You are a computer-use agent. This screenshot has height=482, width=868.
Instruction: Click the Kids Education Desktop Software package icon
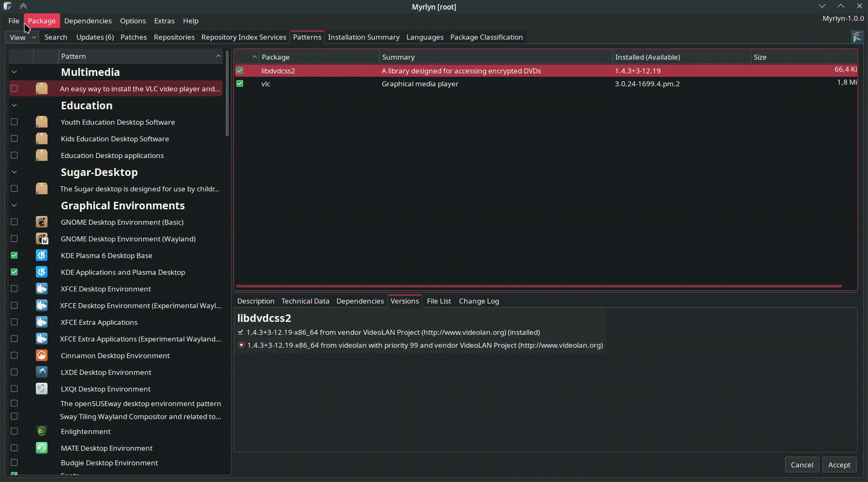(42, 138)
